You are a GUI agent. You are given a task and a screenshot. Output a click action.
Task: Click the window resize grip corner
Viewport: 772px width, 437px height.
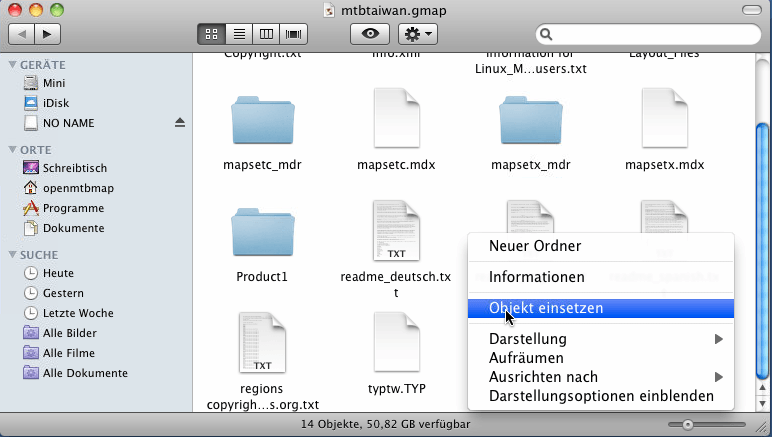763,428
